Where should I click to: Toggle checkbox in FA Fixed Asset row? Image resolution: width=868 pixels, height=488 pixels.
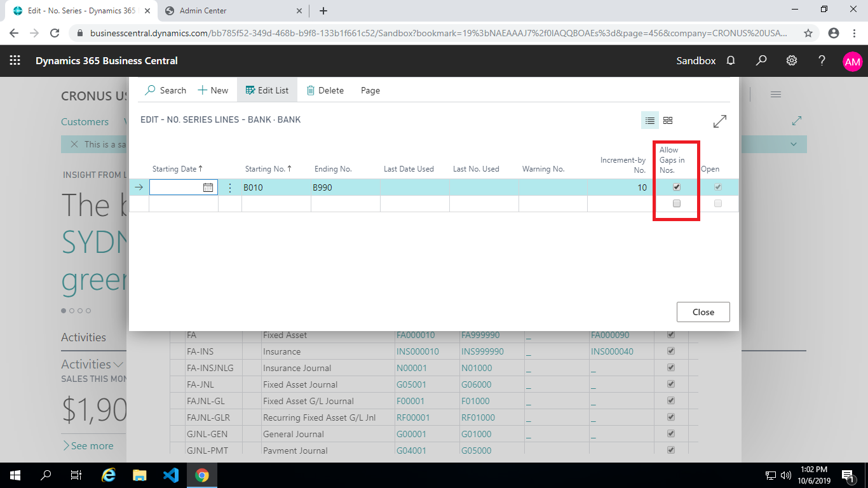click(x=671, y=335)
